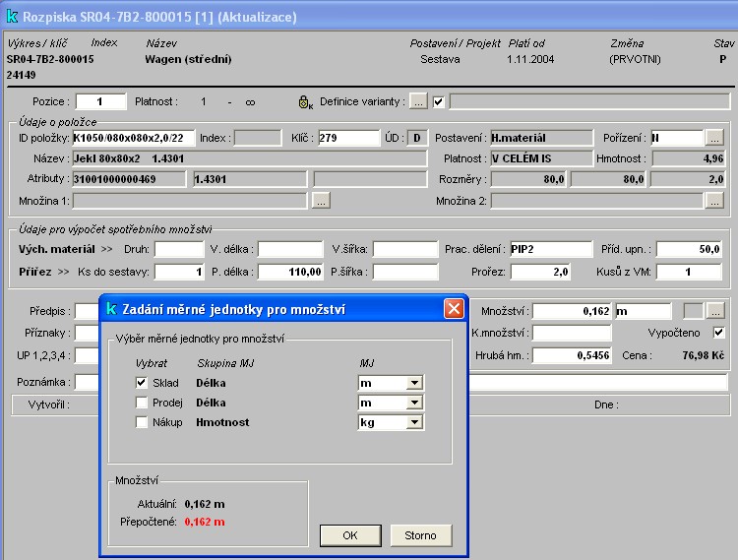Open the Definice varianty browse button
The image size is (738, 560).
[x=418, y=101]
